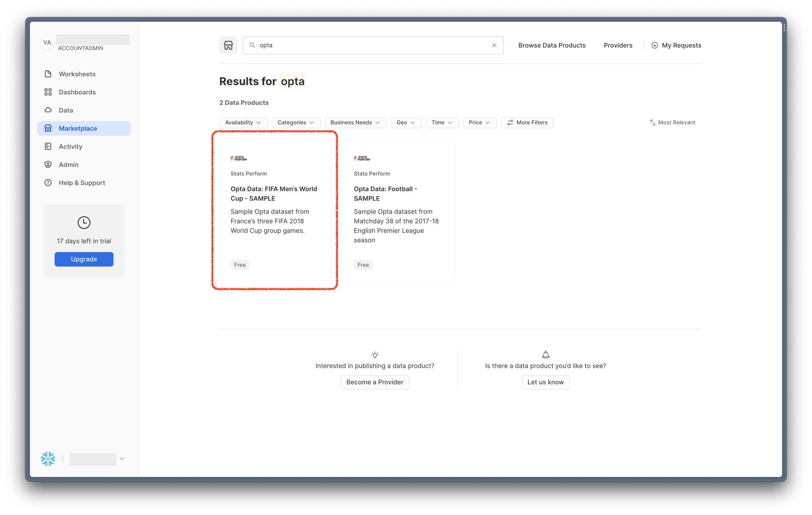Click the Become a Provider button
Viewport: 812px width, 515px height.
[x=375, y=382]
